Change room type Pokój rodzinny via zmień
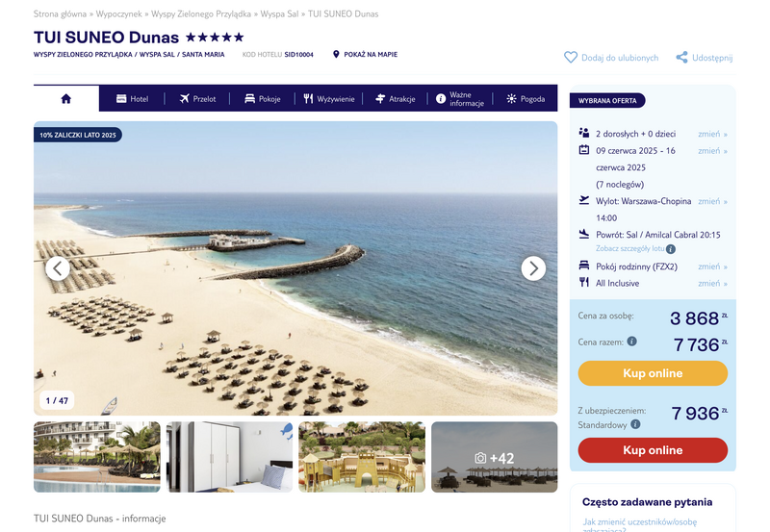 pyautogui.click(x=712, y=266)
